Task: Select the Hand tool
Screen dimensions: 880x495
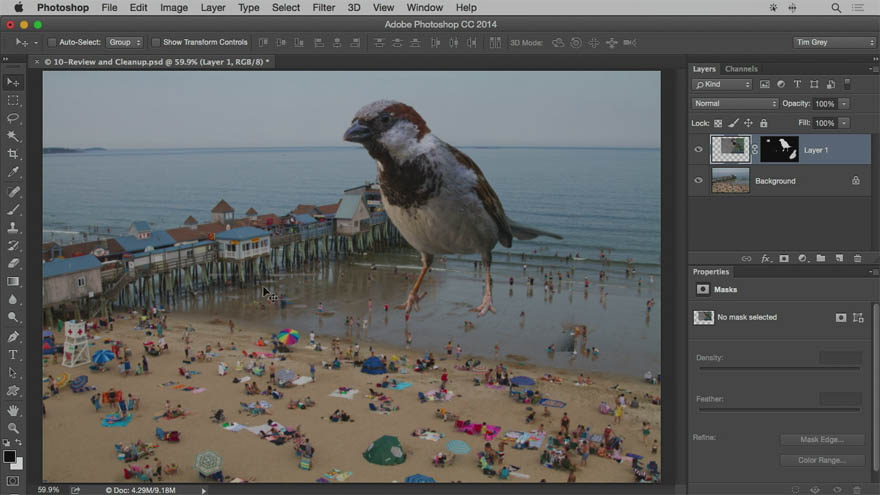Action: [13, 411]
